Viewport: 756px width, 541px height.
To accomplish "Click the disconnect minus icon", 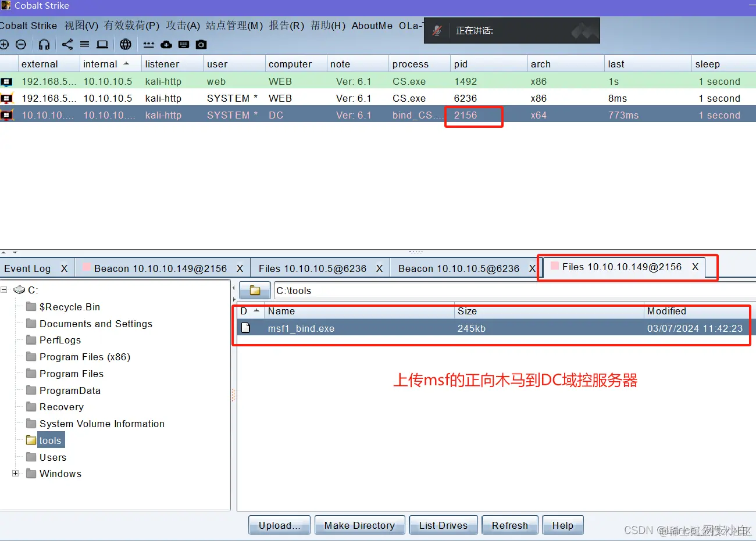I will (21, 45).
